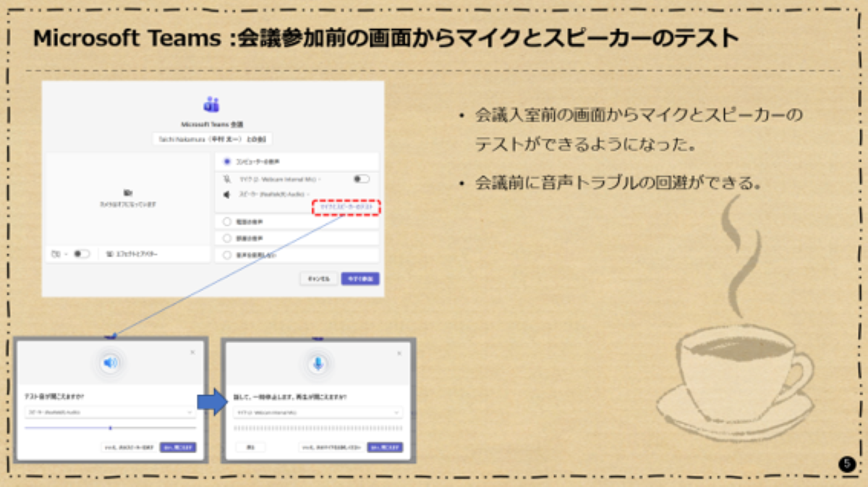Click the Back button in the microphone test
This screenshot has width=868, height=487.
250,447
